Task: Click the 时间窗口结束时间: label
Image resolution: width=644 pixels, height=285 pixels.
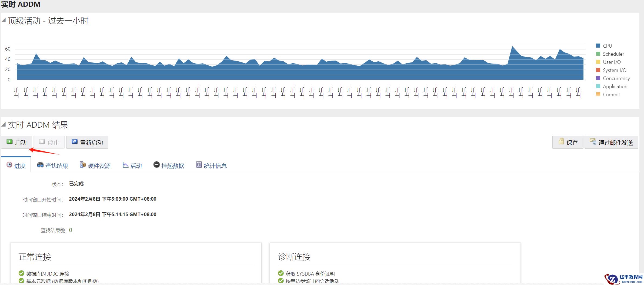Action: [x=43, y=215]
